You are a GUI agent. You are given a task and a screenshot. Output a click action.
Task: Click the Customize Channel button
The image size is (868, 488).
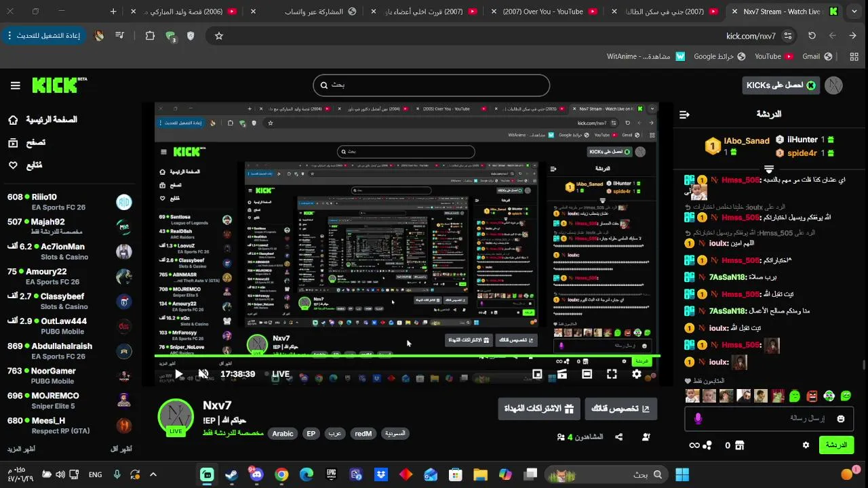(621, 409)
